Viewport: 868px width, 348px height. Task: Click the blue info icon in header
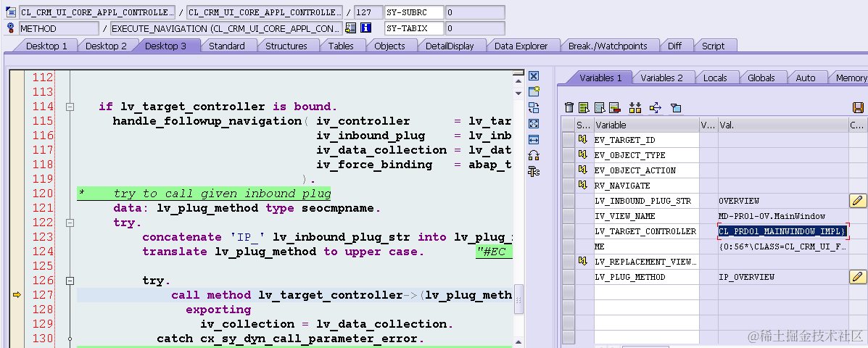pyautogui.click(x=365, y=28)
